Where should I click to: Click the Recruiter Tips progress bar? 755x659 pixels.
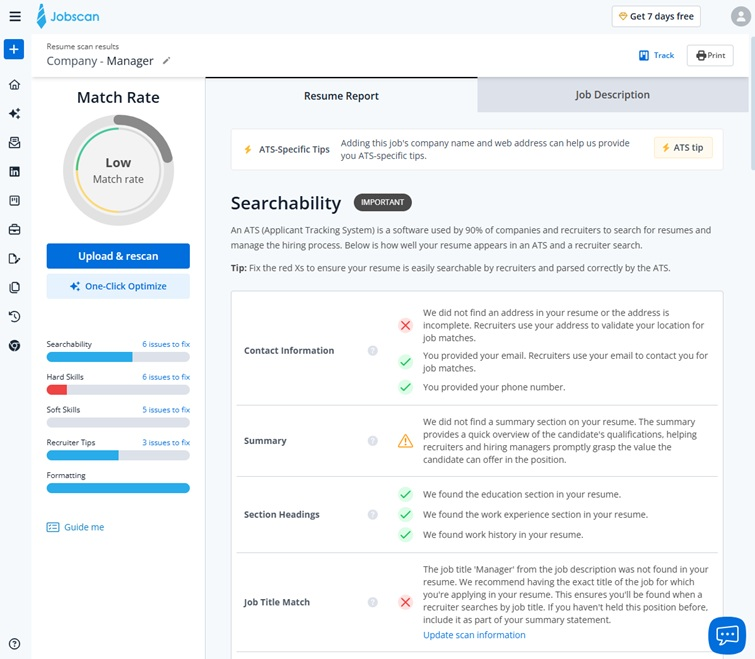pyautogui.click(x=118, y=455)
